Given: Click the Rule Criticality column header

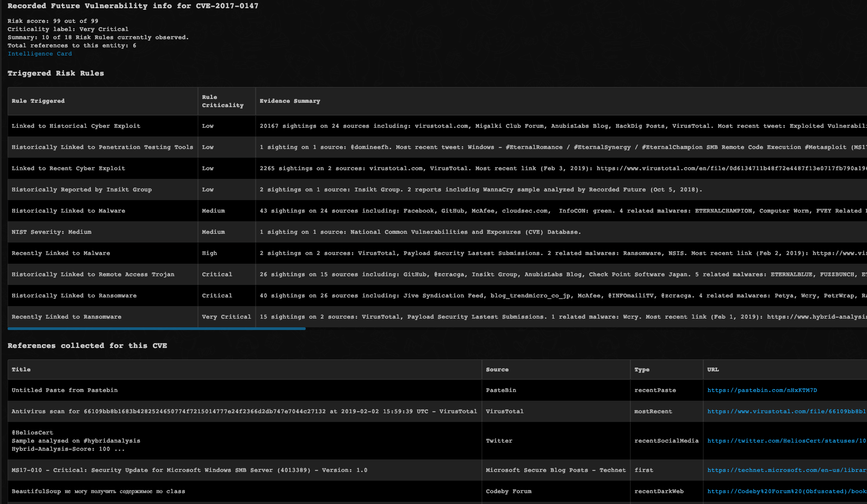Looking at the screenshot, I should [x=222, y=101].
